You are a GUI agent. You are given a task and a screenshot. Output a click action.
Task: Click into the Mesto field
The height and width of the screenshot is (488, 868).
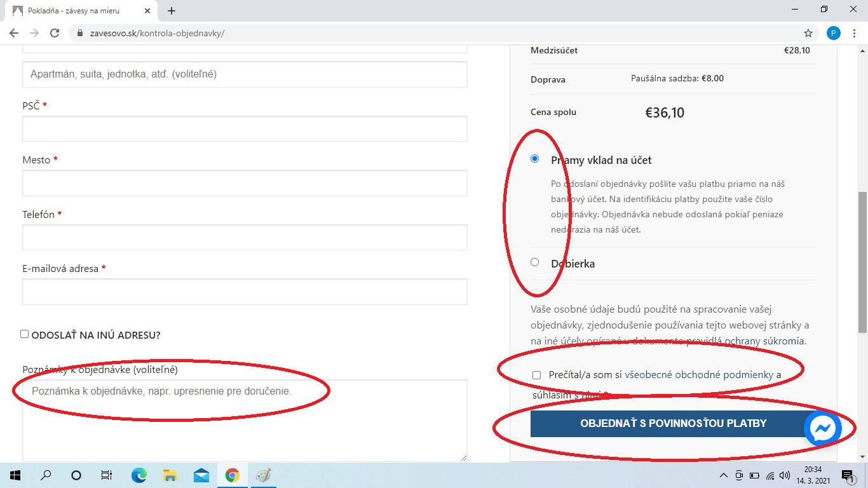tap(245, 183)
